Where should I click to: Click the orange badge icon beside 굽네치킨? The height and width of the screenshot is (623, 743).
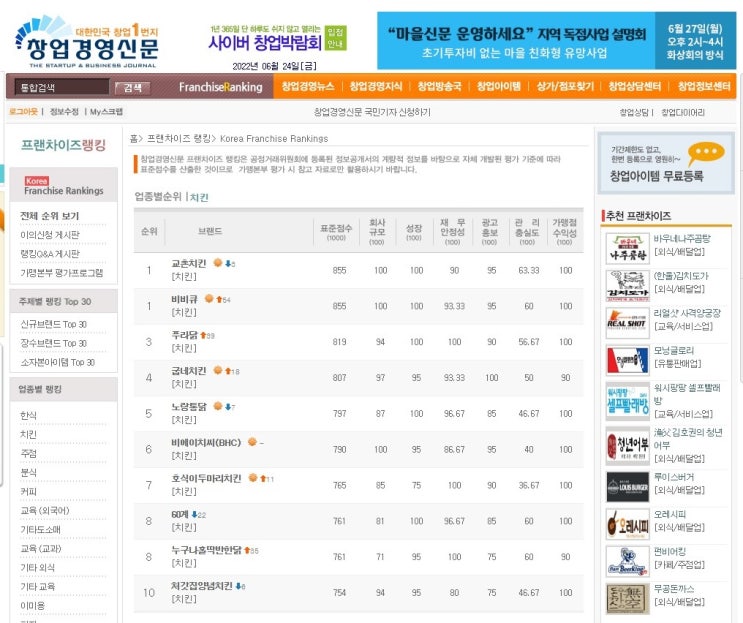pos(218,370)
